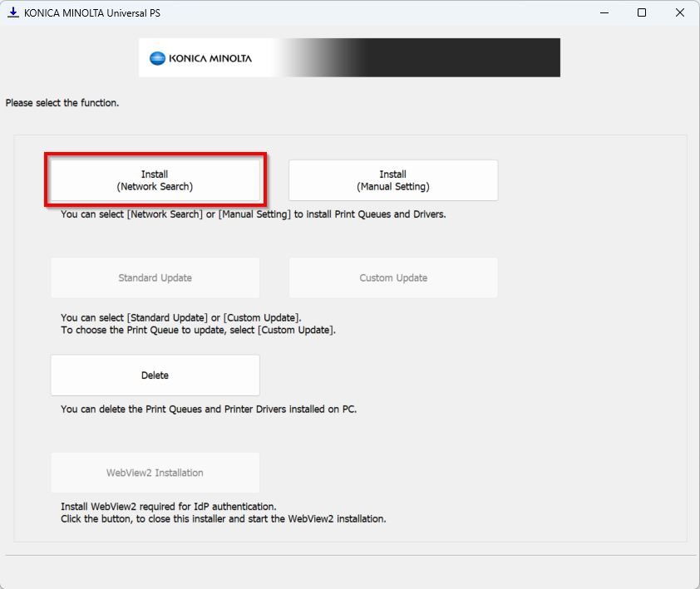Minimize the installer window
Screen dimensions: 700x589
click(x=603, y=12)
